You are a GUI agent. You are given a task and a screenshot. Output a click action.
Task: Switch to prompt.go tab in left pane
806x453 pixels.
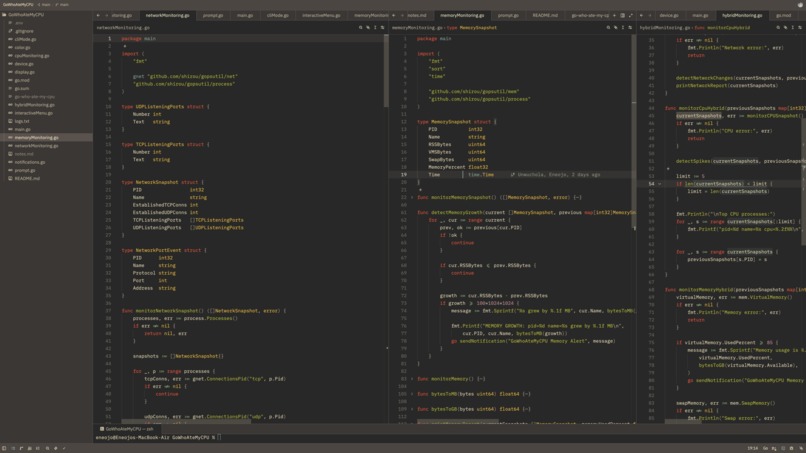point(213,15)
